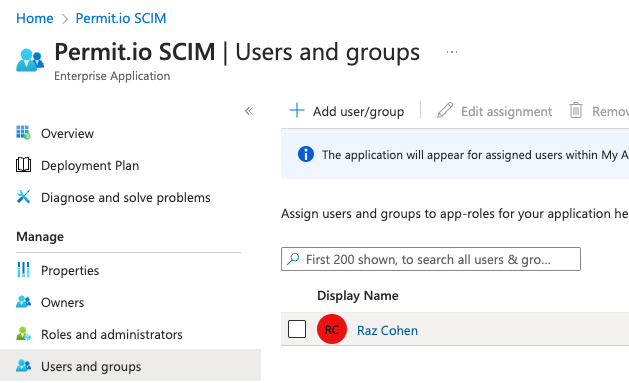Screen dimensions: 629x383
Task: Click the Properties bars icon
Action: (x=23, y=270)
